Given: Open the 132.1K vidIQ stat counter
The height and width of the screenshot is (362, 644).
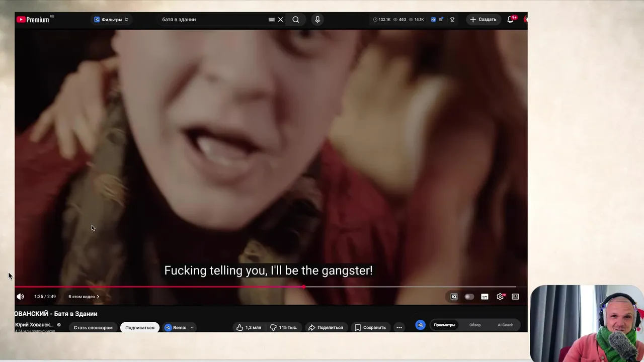Looking at the screenshot, I should 382,20.
